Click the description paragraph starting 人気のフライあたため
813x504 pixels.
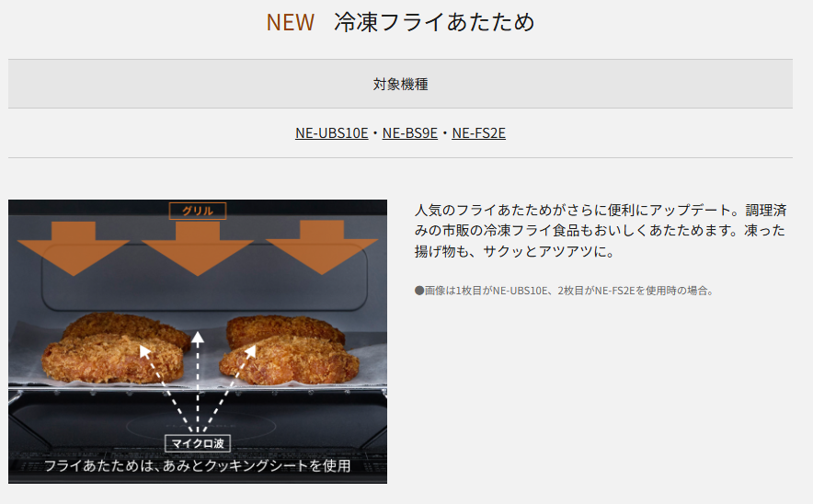click(x=601, y=231)
